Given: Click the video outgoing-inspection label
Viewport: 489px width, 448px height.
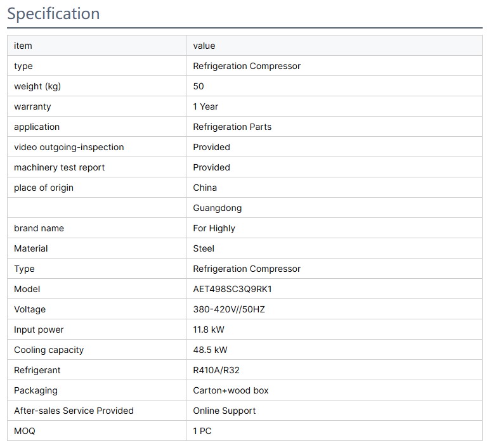Looking at the screenshot, I should click(69, 147).
